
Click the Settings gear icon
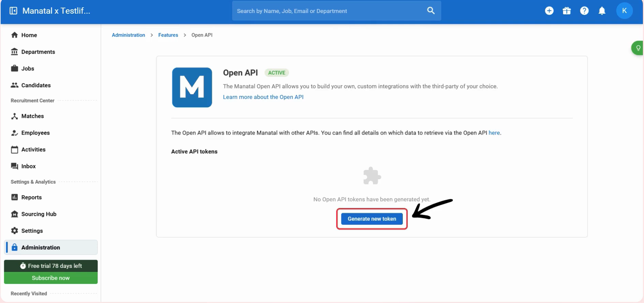point(14,231)
